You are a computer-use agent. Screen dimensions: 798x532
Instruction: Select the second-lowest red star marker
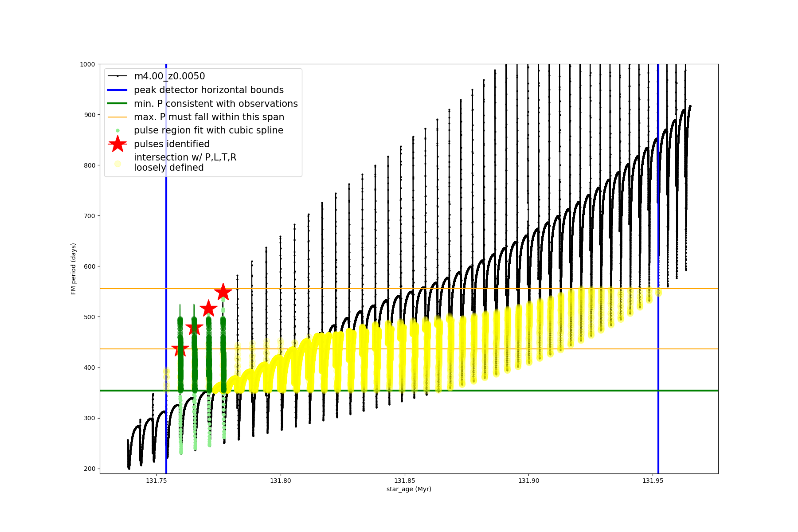click(x=194, y=328)
